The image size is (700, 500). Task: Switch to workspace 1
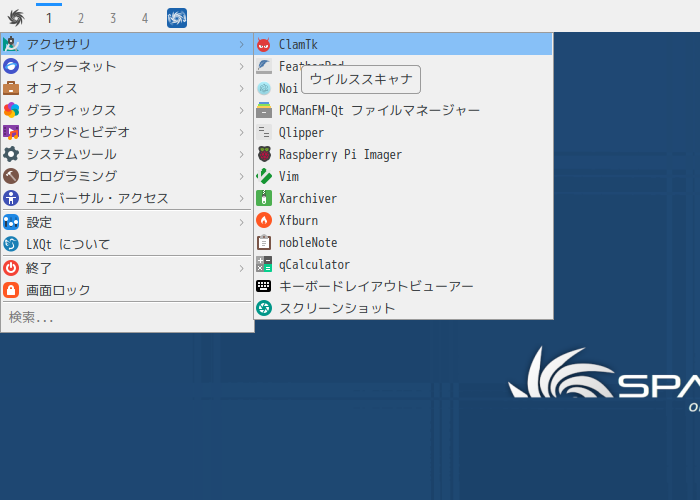pyautogui.click(x=49, y=18)
